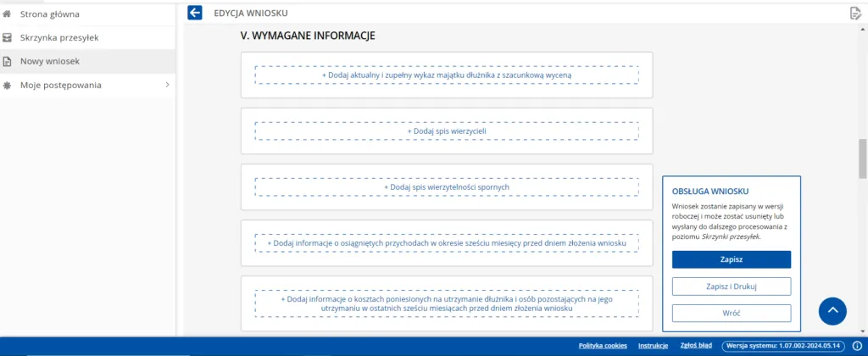Click the inbox icon beside Skrzynka przesyłek
The height and width of the screenshot is (356, 868).
point(7,37)
